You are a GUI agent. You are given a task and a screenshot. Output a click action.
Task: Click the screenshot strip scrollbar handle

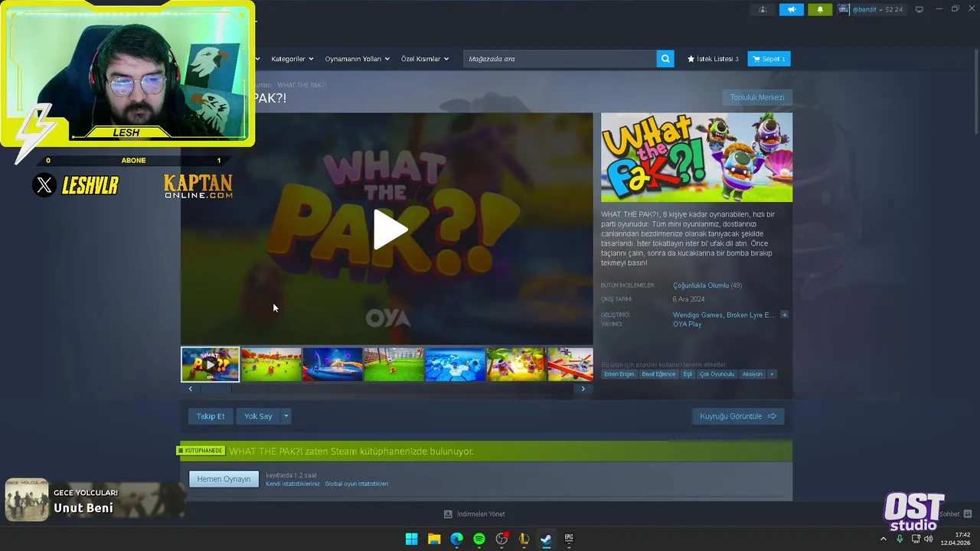215,389
